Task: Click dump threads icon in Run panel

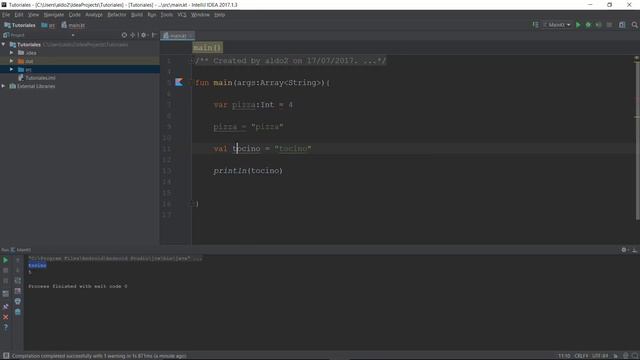Action: point(5,294)
